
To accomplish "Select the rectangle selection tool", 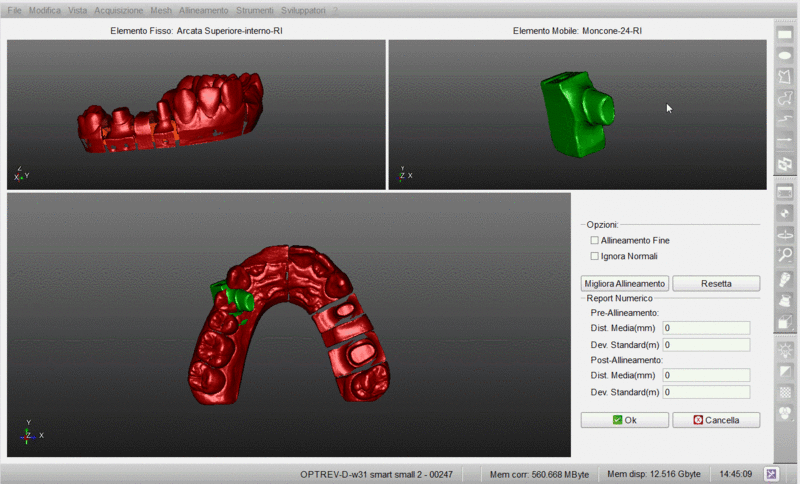I will [x=785, y=34].
